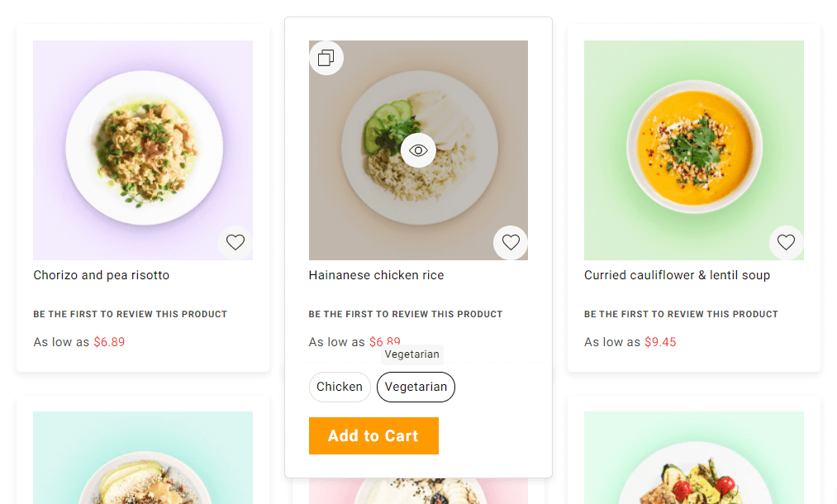Click the $9.45 price of Curried cauliflower soup
The image size is (837, 504).
660,342
